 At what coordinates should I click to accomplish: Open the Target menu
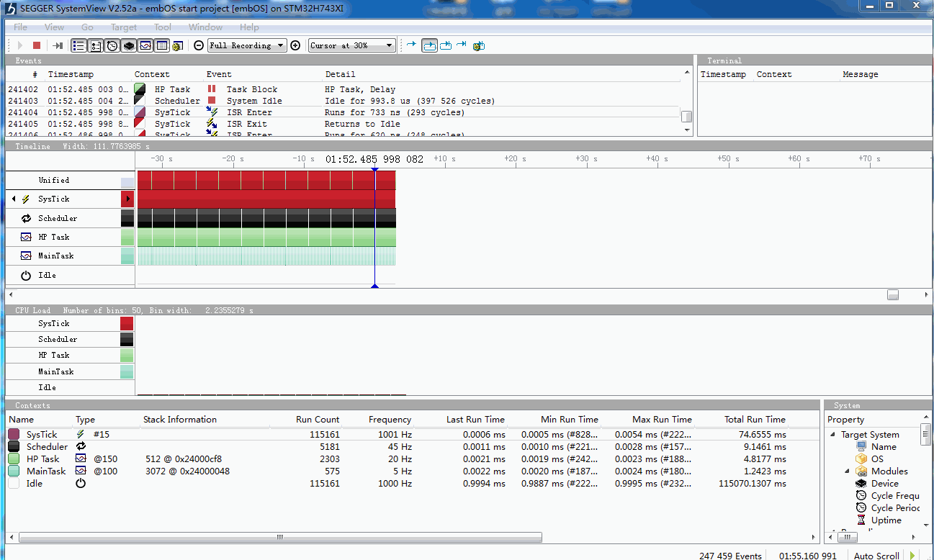123,27
